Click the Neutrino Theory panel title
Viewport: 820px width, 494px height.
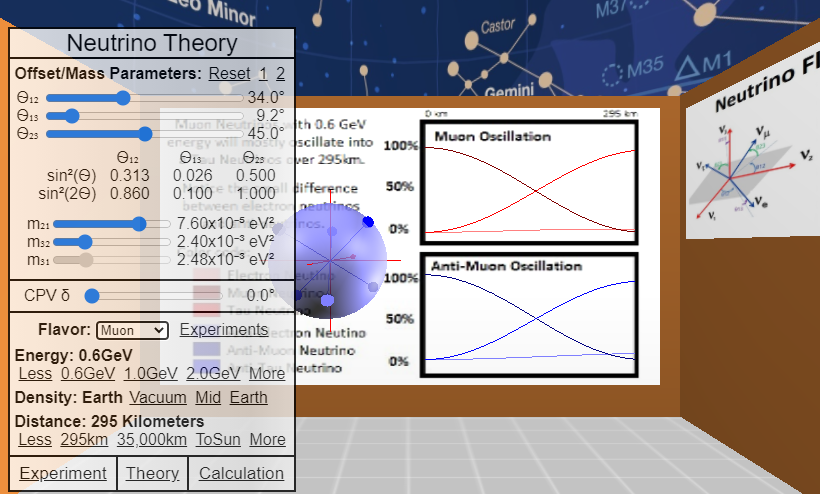(152, 43)
